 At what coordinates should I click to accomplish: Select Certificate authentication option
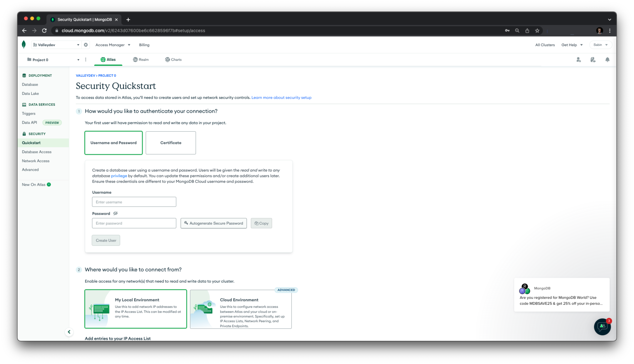coord(171,143)
